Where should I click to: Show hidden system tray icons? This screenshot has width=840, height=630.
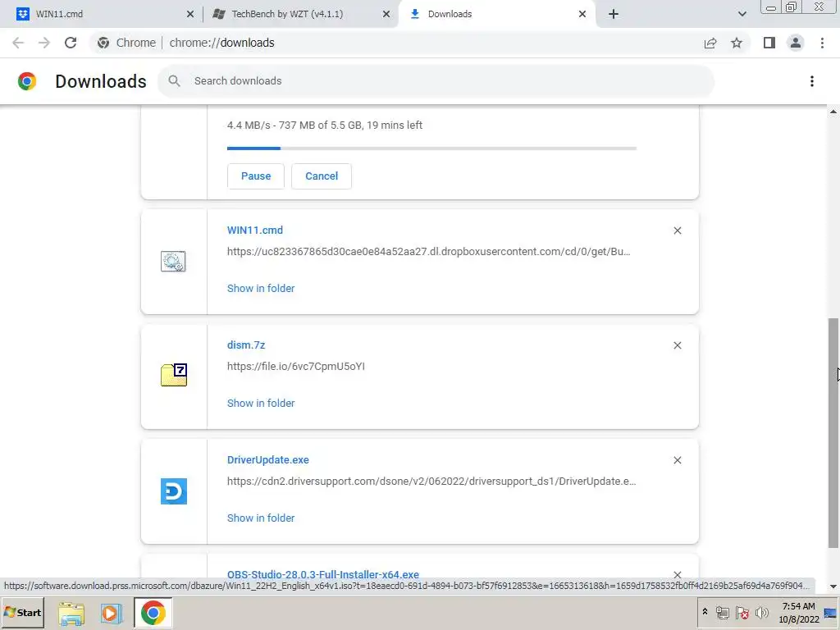click(x=705, y=612)
